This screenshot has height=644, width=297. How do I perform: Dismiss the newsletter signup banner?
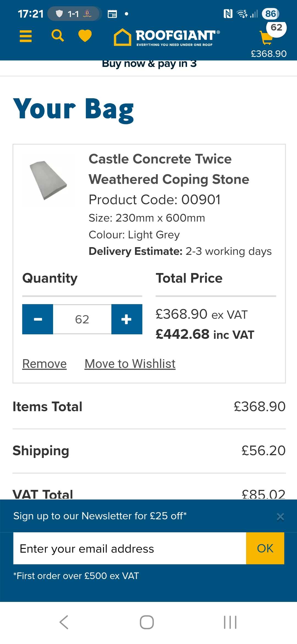pos(280,517)
